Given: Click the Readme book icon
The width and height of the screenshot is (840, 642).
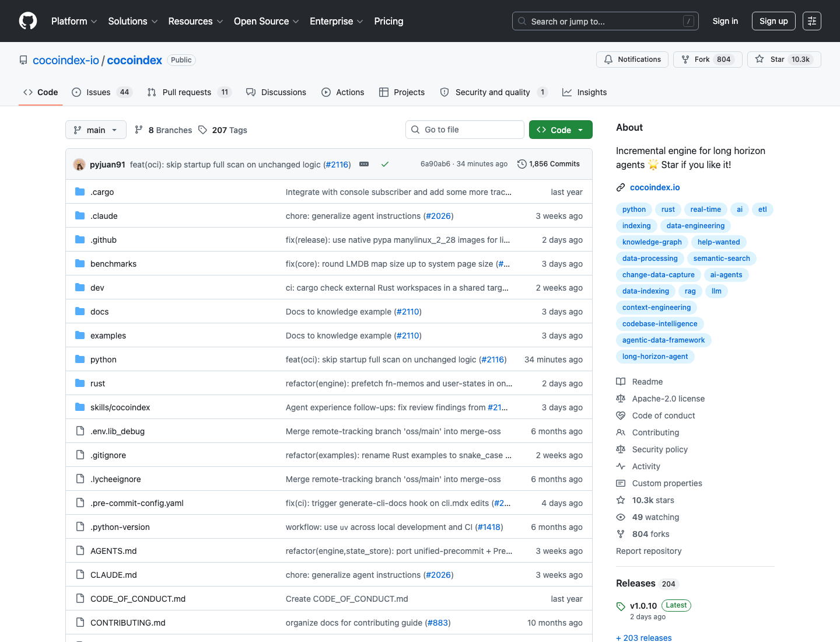Looking at the screenshot, I should (621, 382).
